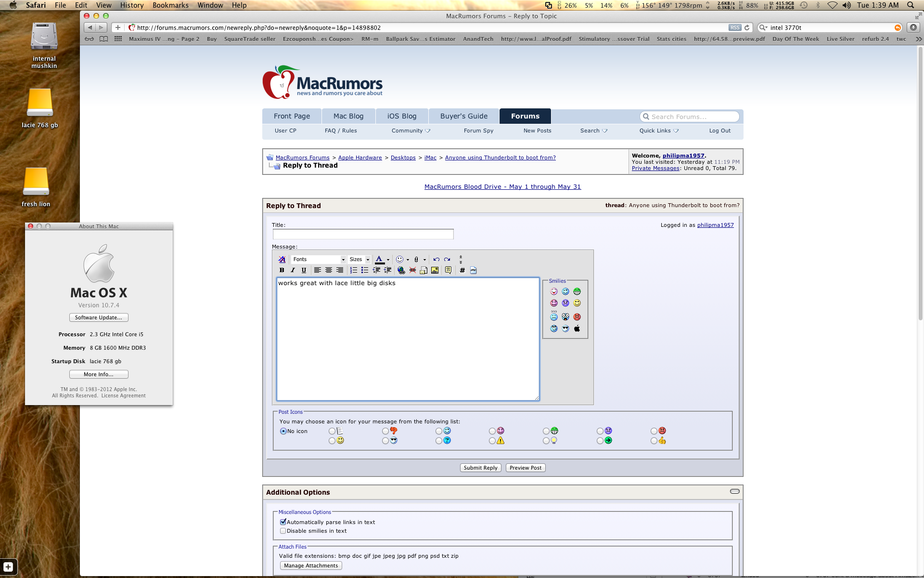The width and height of the screenshot is (924, 578).
Task: Insert the cool sunglasses smilie
Action: (565, 328)
